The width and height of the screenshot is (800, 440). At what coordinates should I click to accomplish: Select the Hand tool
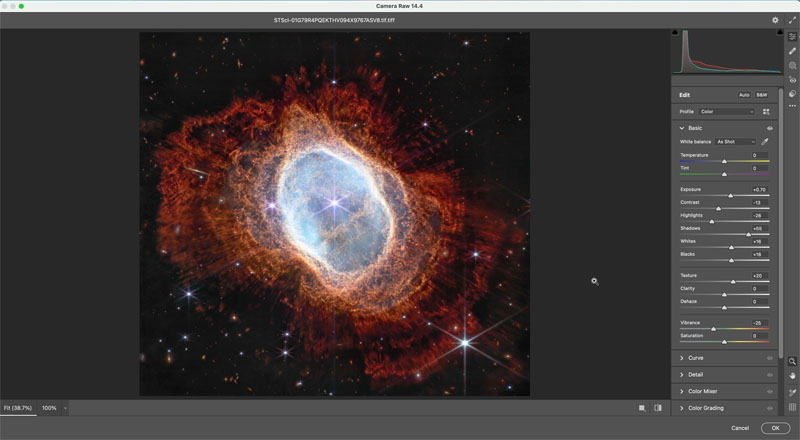792,376
